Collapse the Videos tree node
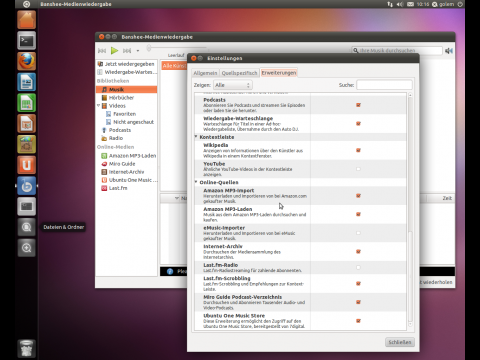 tap(98, 106)
